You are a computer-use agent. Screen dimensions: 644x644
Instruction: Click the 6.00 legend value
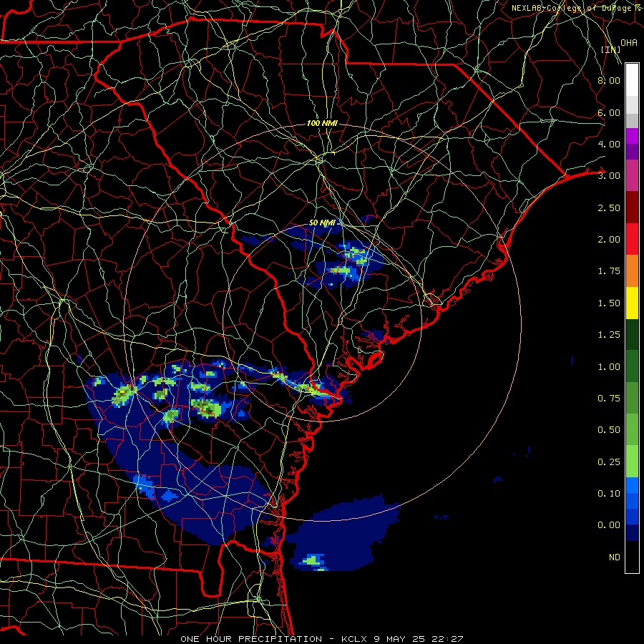(x=609, y=112)
